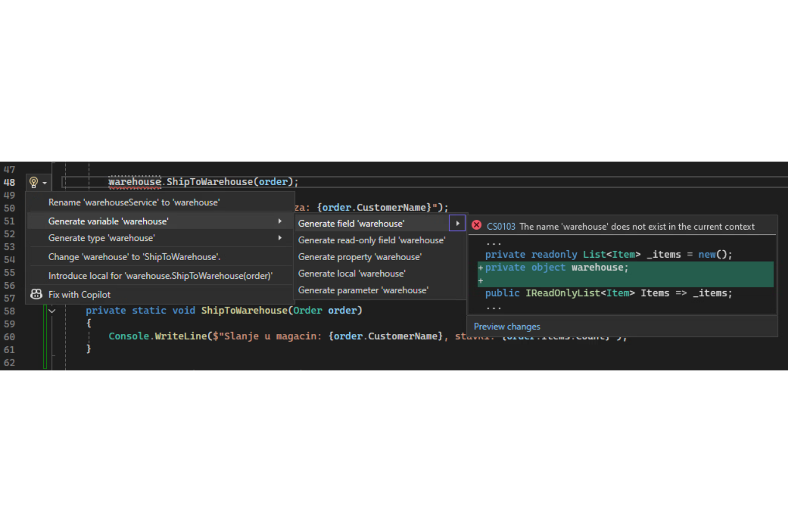
Task: Select Generate parameter 'warehouse'
Action: 363,290
